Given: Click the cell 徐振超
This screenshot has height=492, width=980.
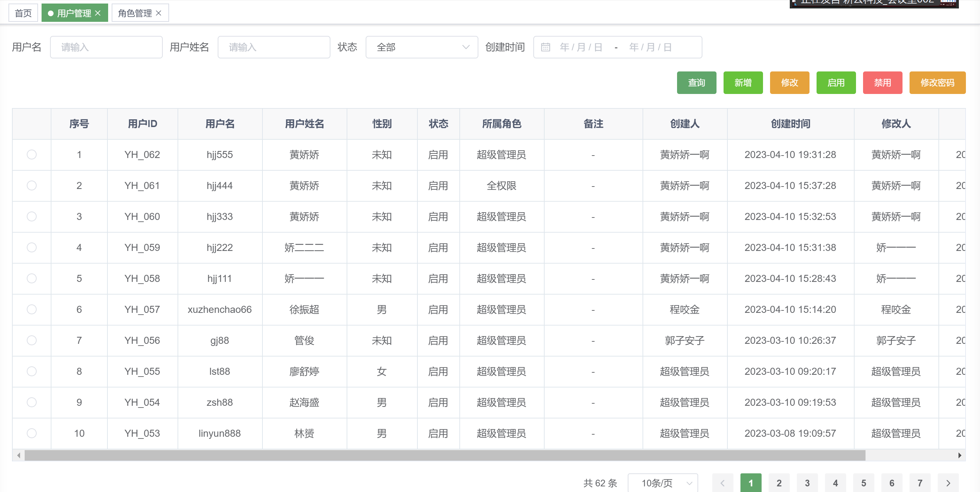Looking at the screenshot, I should 304,309.
